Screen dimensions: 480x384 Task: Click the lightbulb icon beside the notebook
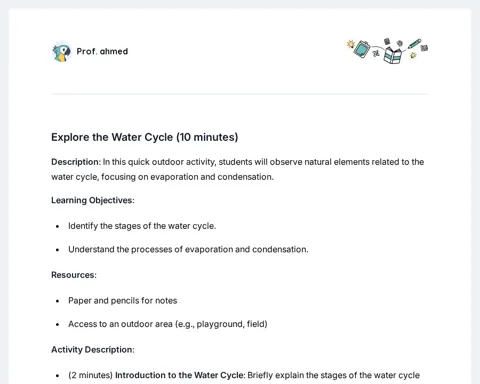350,44
